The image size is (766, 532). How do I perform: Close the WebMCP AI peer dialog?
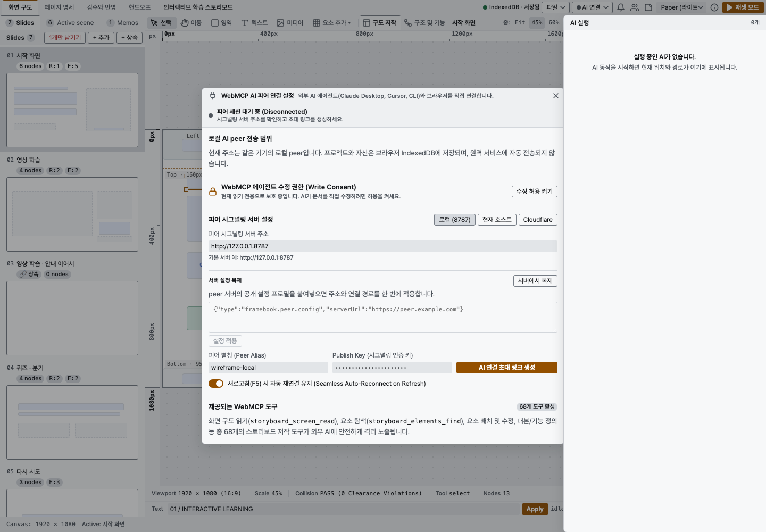click(x=556, y=96)
